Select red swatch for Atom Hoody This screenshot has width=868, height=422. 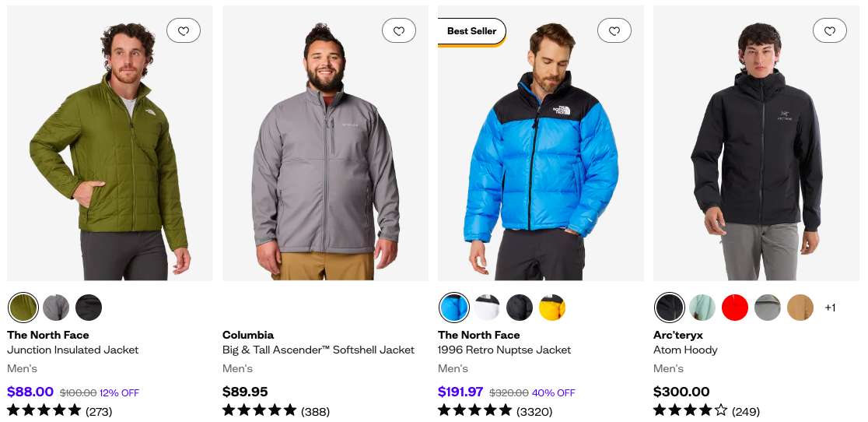tap(735, 308)
